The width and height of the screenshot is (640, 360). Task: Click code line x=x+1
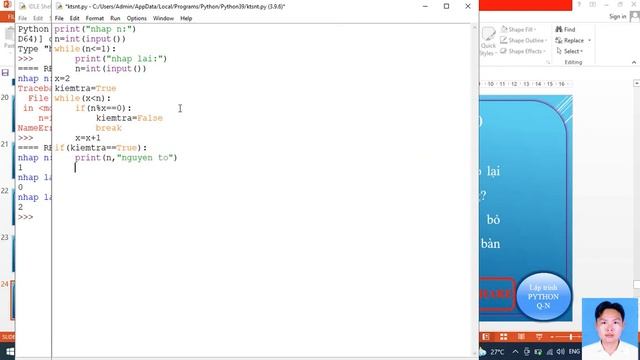[x=88, y=138]
